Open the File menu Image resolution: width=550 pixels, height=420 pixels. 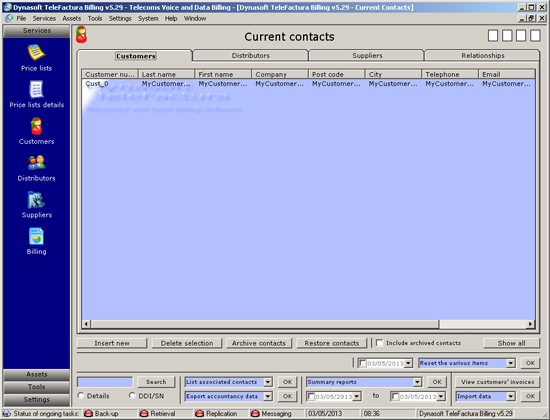(x=21, y=18)
